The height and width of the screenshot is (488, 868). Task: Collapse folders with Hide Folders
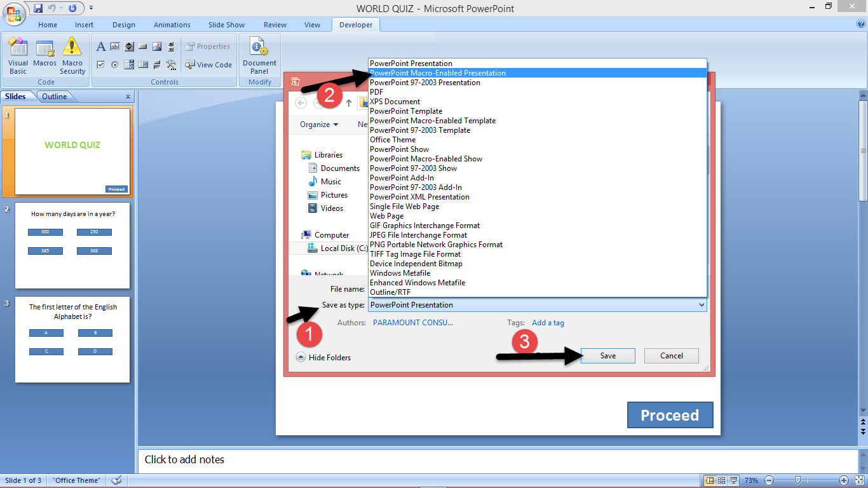pyautogui.click(x=323, y=357)
